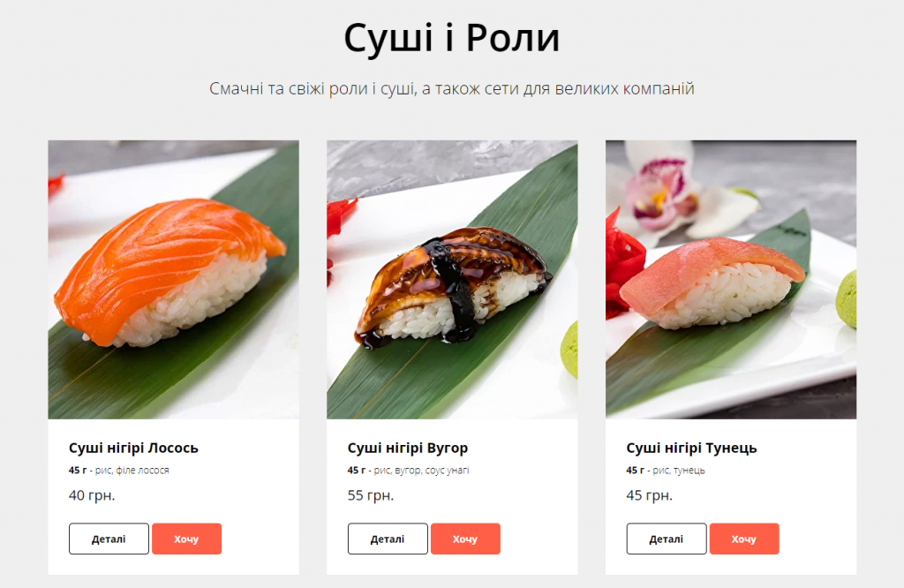Open details for Суші нігірі Вугор
Viewport: 904px width, 588px height.
pyautogui.click(x=388, y=539)
